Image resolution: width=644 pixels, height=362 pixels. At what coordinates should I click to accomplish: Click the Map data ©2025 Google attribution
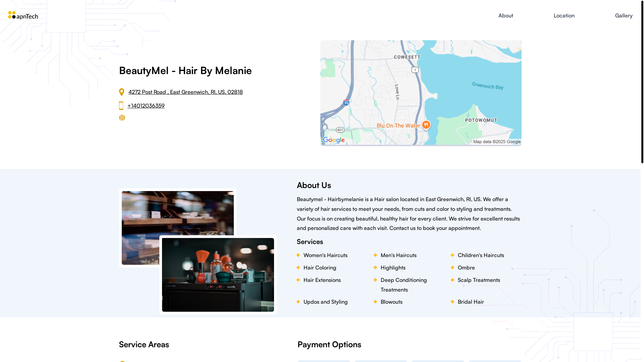(x=497, y=142)
